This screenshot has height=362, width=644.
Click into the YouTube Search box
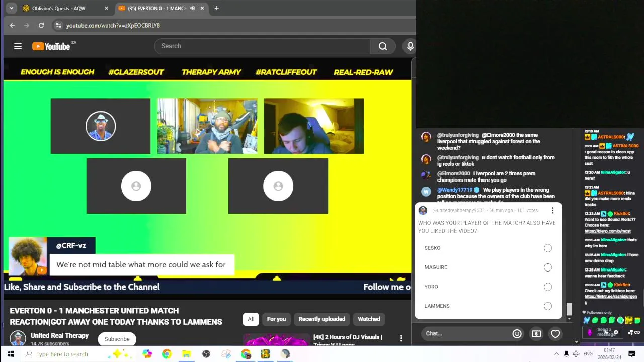262,46
